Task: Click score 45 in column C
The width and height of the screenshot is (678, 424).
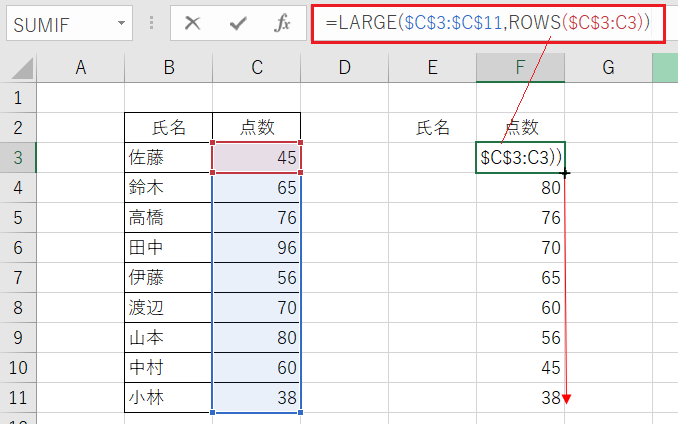Action: point(257,157)
